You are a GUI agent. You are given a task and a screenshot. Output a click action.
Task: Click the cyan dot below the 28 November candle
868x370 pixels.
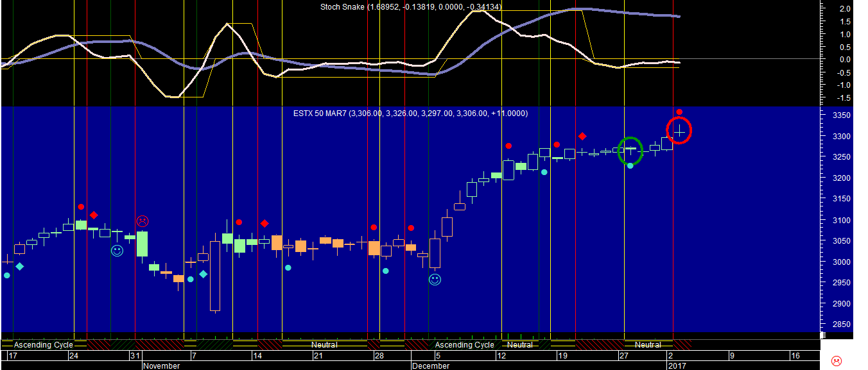tap(385, 271)
